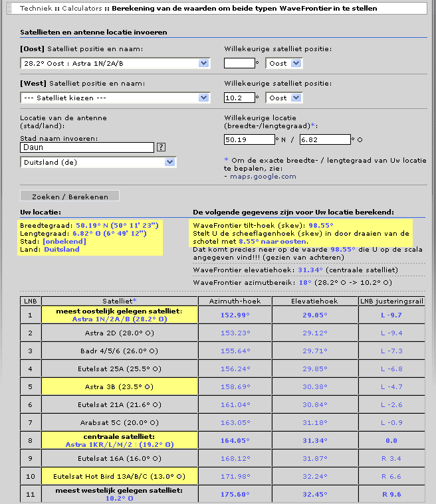Click the Lengtegraad value 6.82° O
Viewport: 436px width, 504px height.
87,233
